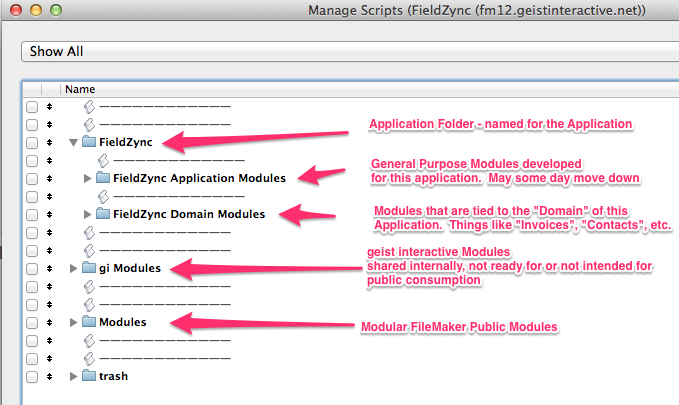Tick checkbox for FieldZync Domain Modules
This screenshot has height=405, width=679.
[32, 214]
